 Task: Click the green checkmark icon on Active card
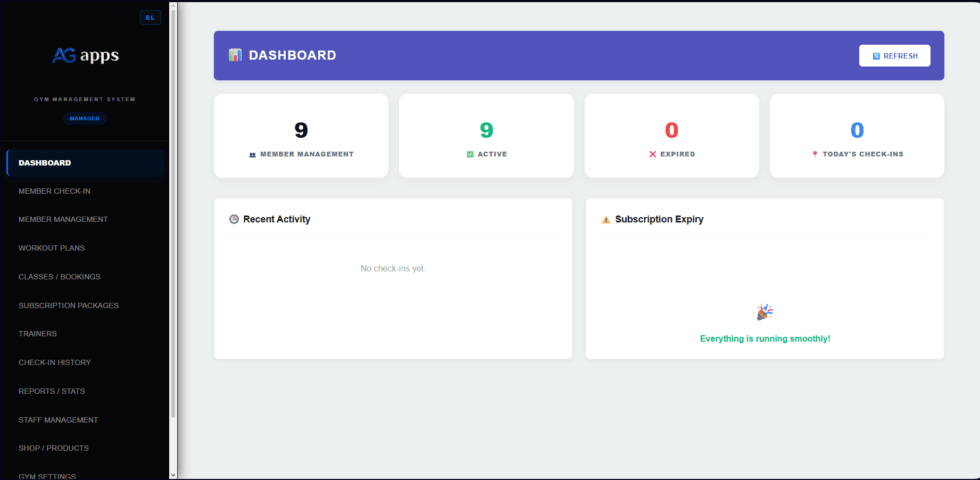470,154
